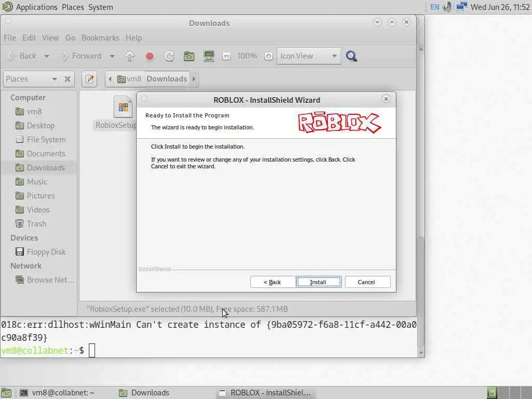Go to Home folder icon
532x399 pixels.
189,56
